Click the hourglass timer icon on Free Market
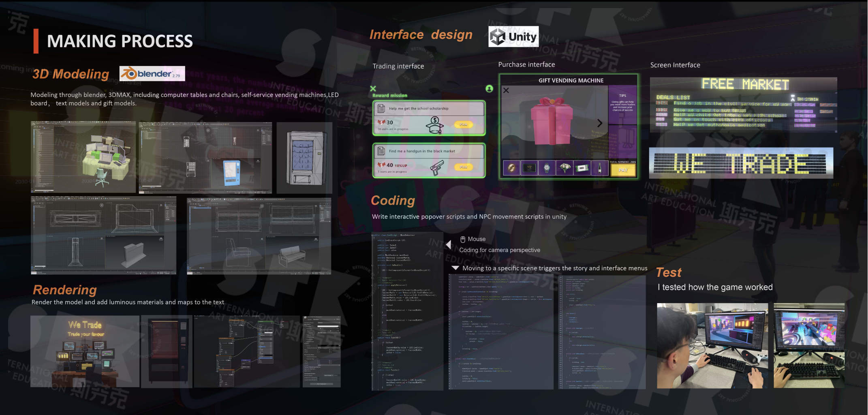This screenshot has height=415, width=868. click(x=793, y=98)
